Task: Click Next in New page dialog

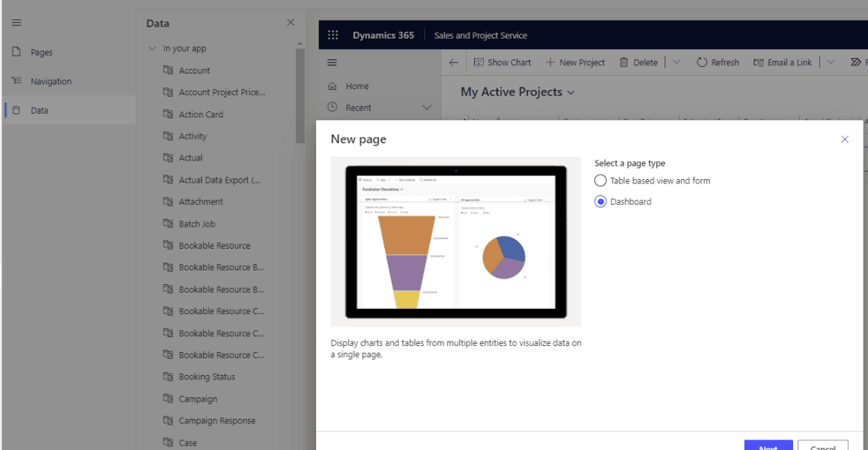Action: coord(769,446)
